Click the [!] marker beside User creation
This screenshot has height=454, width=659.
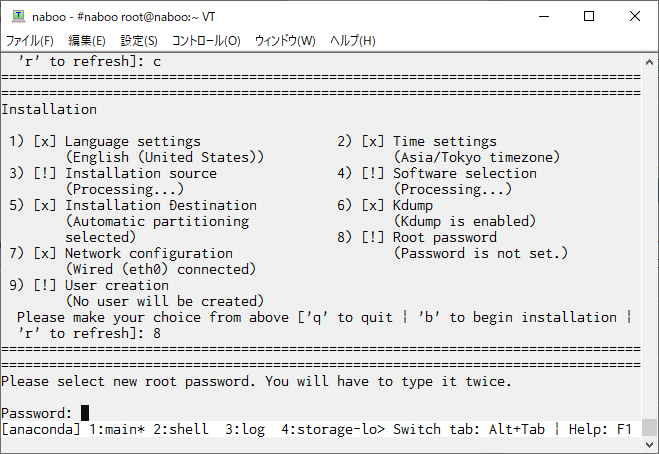point(45,285)
